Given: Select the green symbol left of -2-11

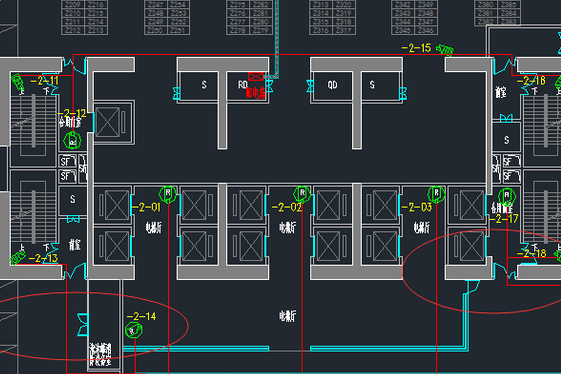Looking at the screenshot, I should [x=17, y=82].
